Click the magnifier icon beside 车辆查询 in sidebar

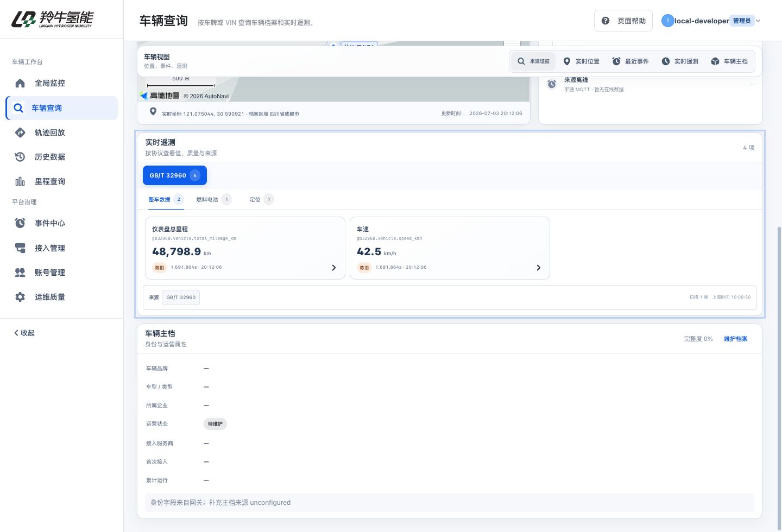(18, 108)
